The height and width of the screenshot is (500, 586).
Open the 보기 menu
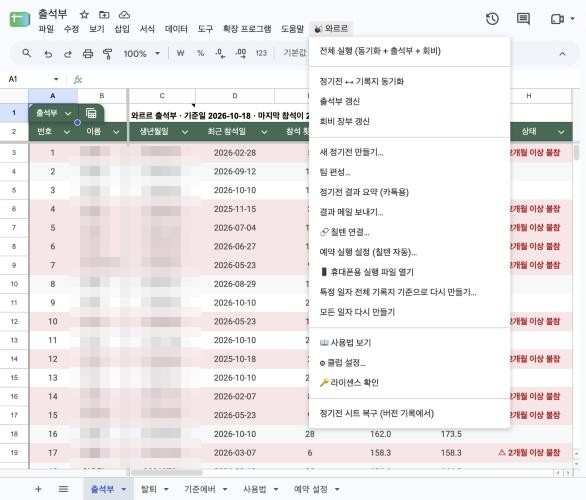96,29
